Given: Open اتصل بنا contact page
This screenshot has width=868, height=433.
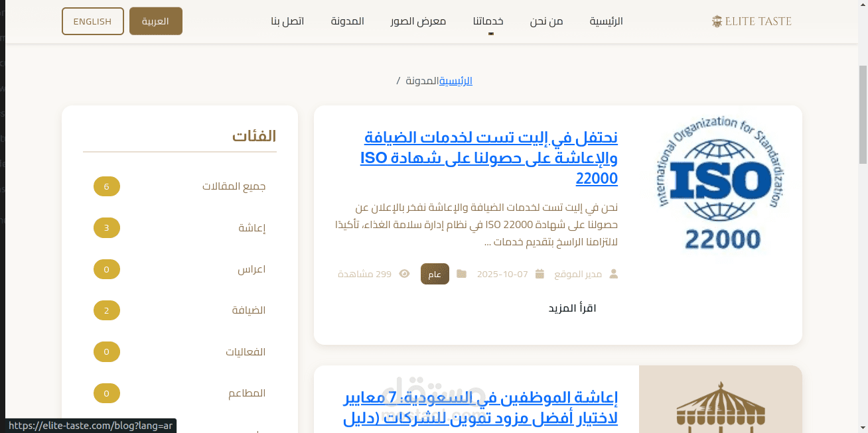Looking at the screenshot, I should (x=287, y=21).
